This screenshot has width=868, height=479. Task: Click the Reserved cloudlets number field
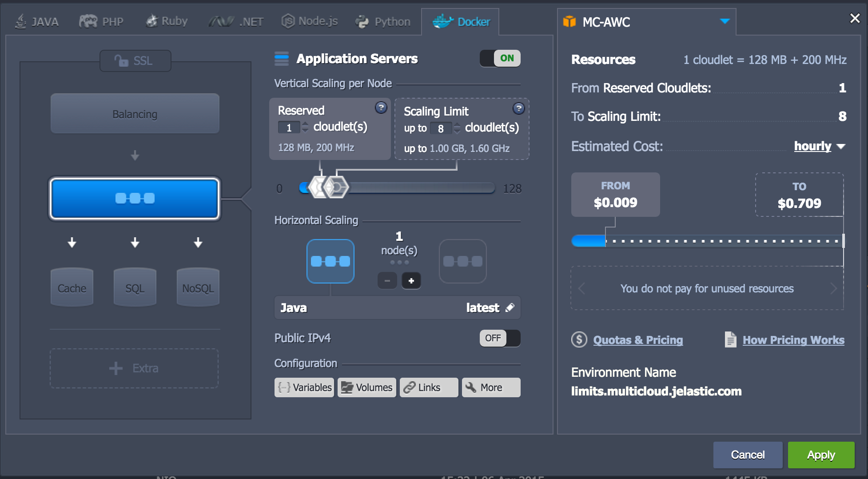point(289,128)
